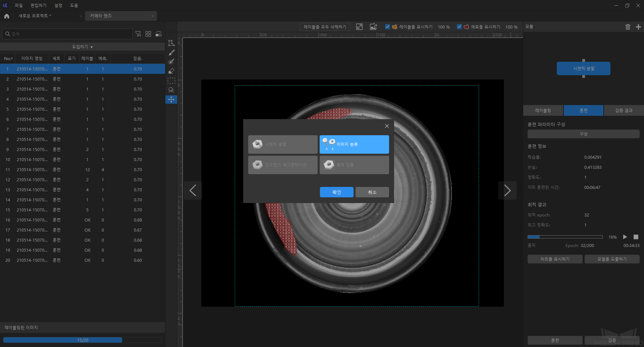Open the 검증 결과 tab
The width and height of the screenshot is (644, 347).
pyautogui.click(x=624, y=110)
